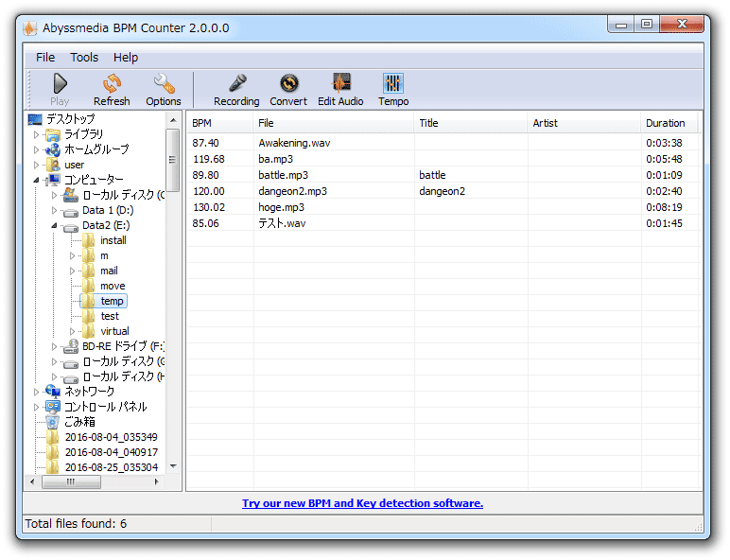Select the move folder icon
Screen dimensions: 730x560
(89, 286)
